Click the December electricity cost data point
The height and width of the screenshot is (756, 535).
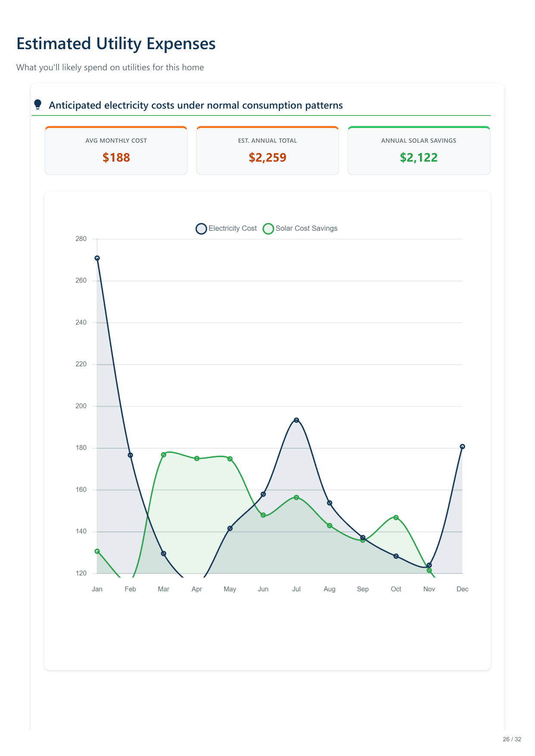(462, 447)
